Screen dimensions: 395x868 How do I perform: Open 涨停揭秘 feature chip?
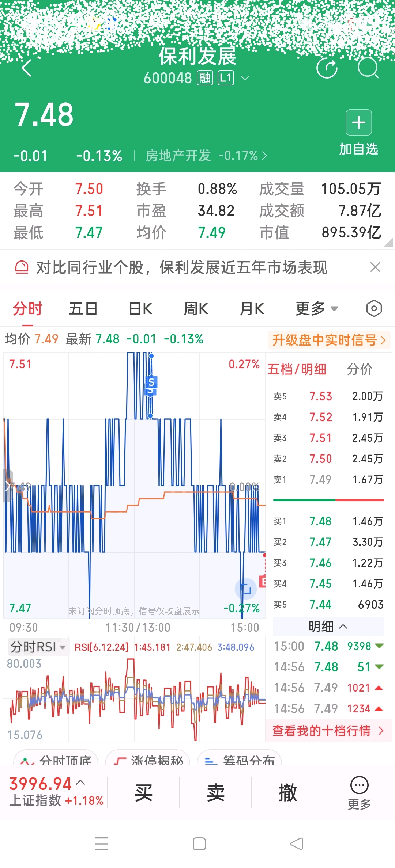147,758
